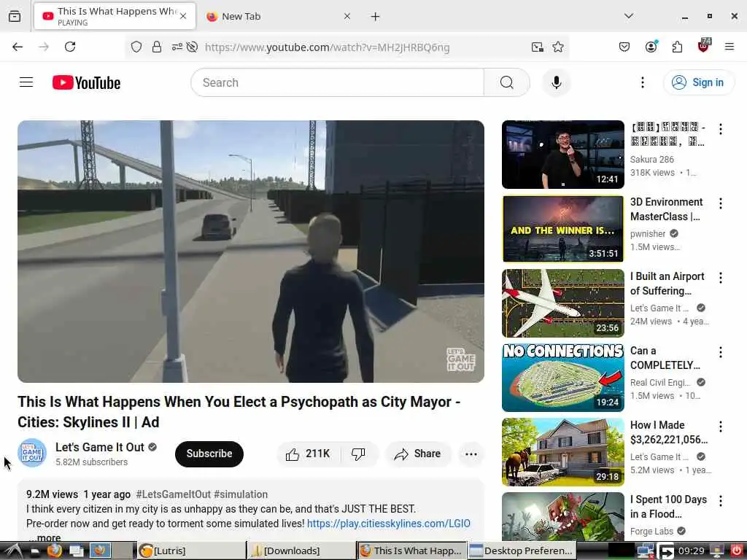747x560 pixels.
Task: Select the playing YouTube video tab
Action: (115, 16)
